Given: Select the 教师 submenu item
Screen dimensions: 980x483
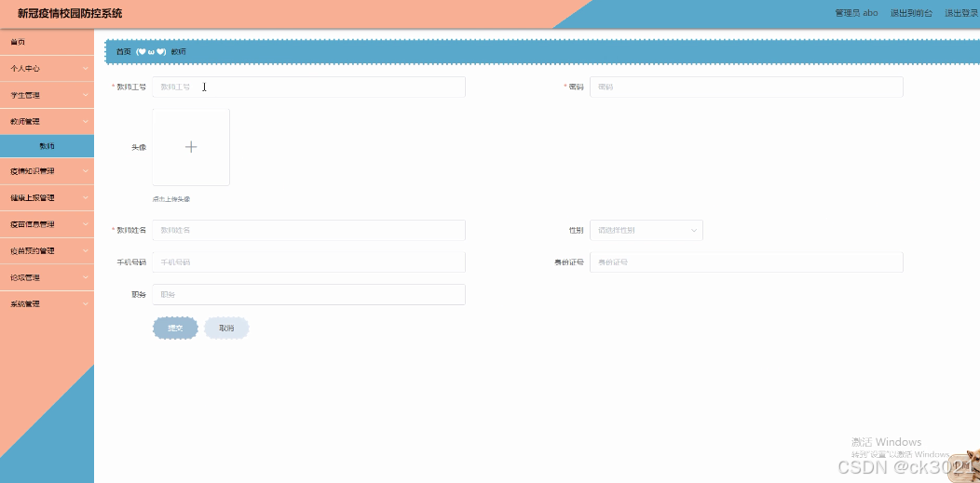Looking at the screenshot, I should [x=47, y=146].
